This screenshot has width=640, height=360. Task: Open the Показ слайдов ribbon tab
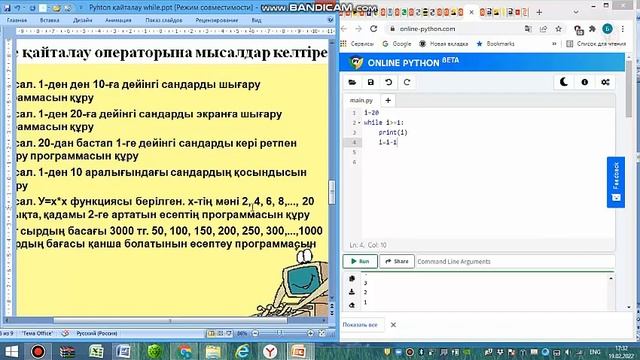(x=164, y=20)
